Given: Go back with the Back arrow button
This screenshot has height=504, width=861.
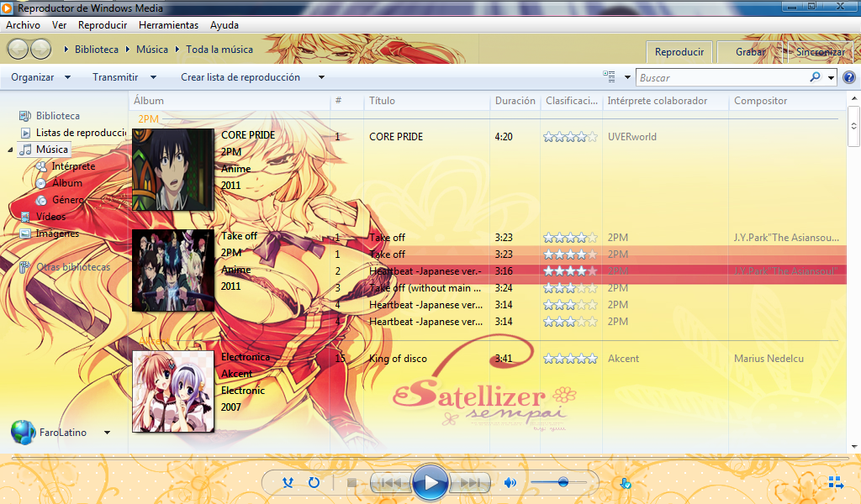Looking at the screenshot, I should tap(18, 50).
